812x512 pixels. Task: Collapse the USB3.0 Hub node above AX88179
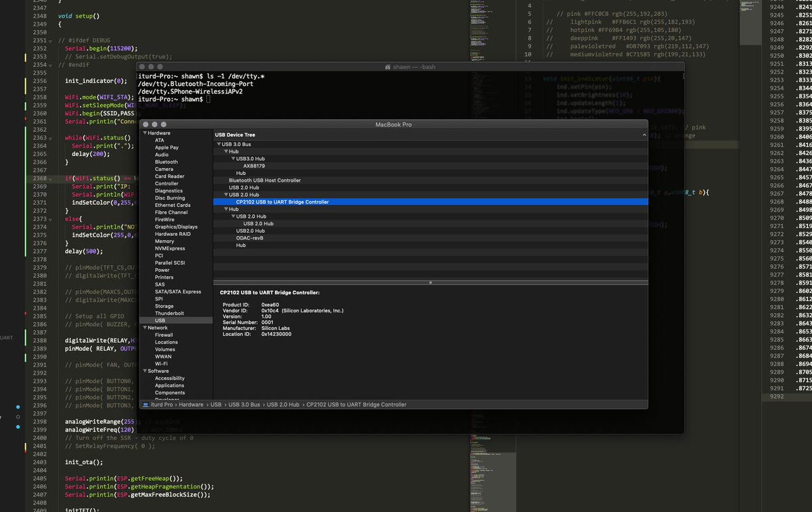point(233,159)
